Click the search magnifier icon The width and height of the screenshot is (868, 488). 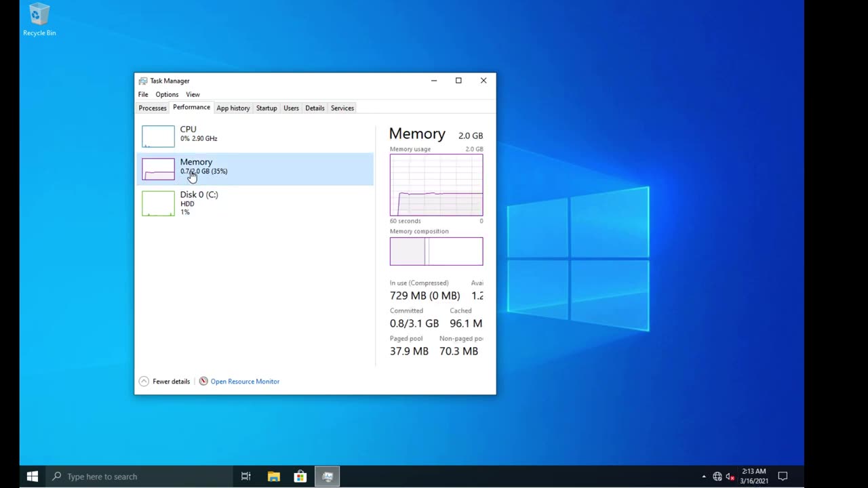(x=57, y=476)
